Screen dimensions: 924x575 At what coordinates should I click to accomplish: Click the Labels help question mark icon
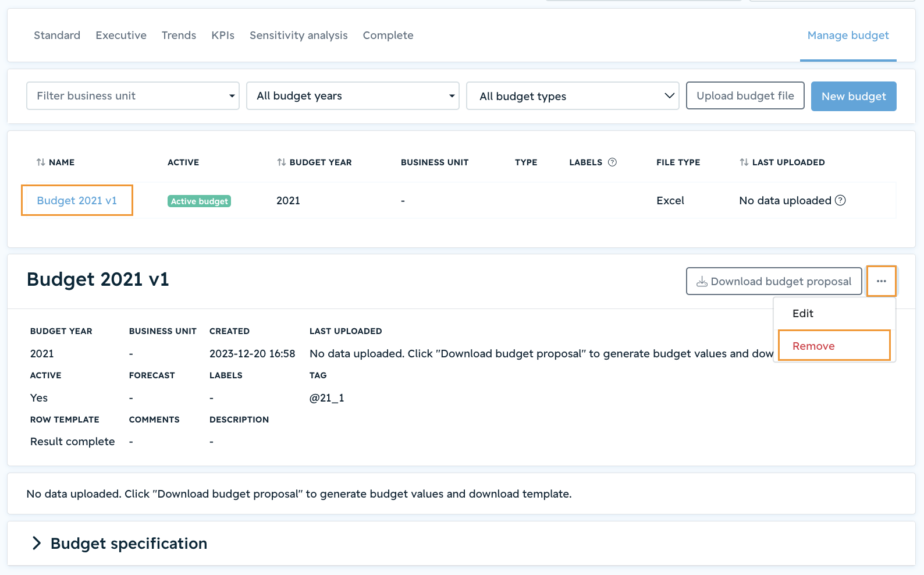click(612, 162)
